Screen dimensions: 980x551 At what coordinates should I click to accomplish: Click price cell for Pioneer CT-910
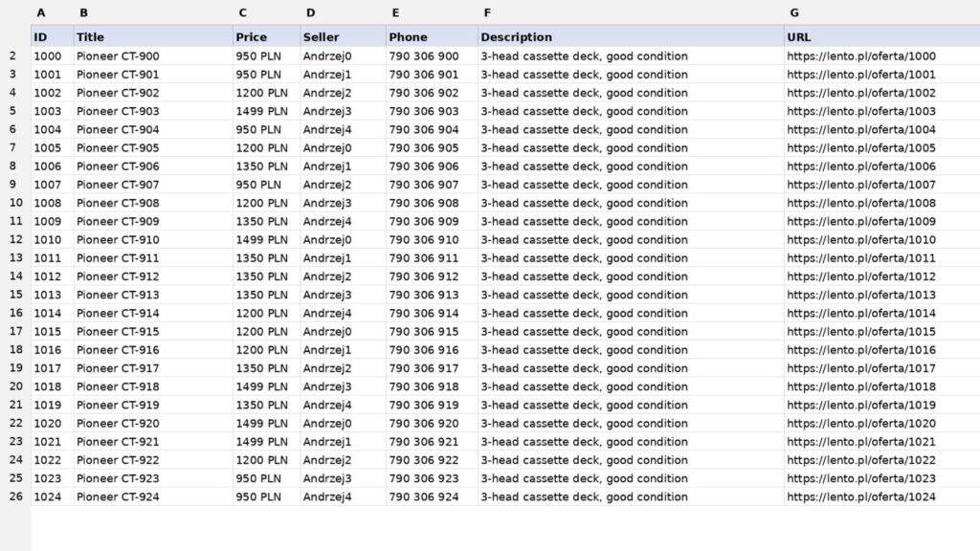click(x=267, y=240)
